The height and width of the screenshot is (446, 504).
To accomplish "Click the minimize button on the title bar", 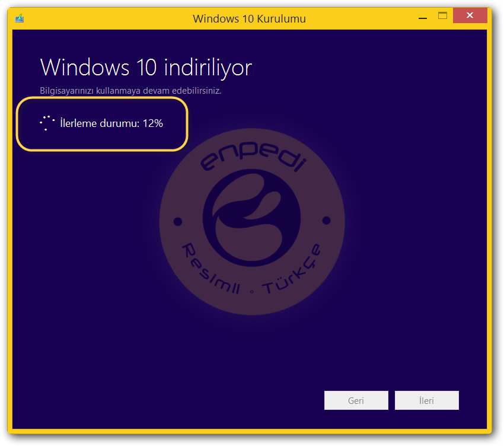I will point(423,18).
